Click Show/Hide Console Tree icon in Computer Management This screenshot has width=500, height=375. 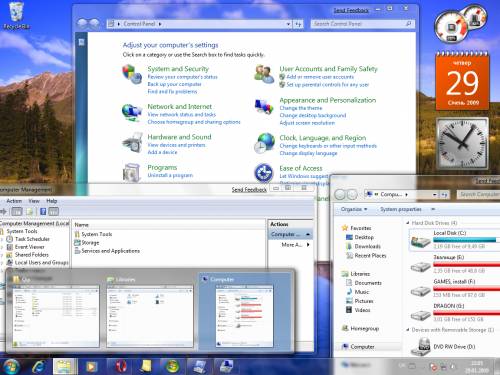tap(17, 211)
